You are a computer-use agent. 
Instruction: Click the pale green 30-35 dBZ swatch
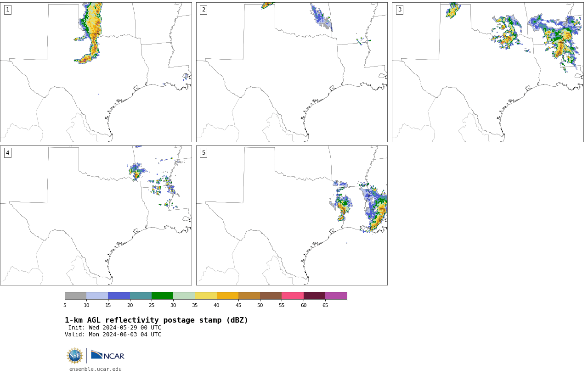click(x=184, y=296)
